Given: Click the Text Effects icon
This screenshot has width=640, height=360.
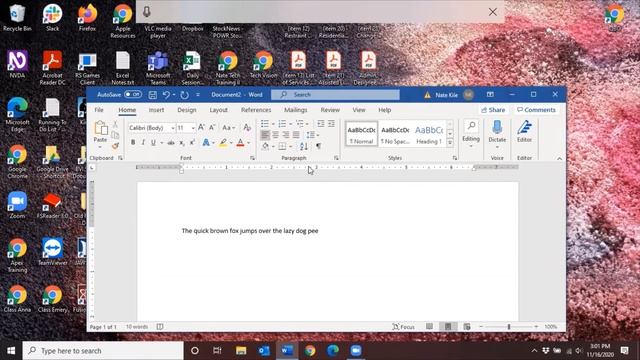Looking at the screenshot, I should pos(206,142).
